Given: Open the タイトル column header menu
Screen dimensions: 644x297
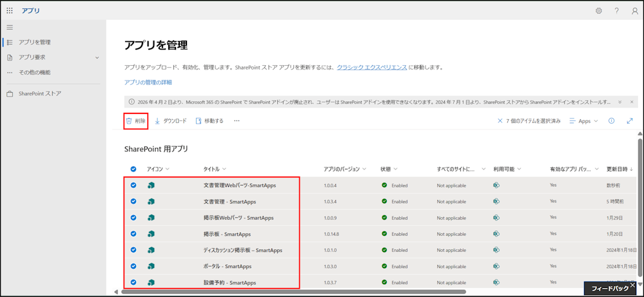Looking at the screenshot, I should [215, 169].
